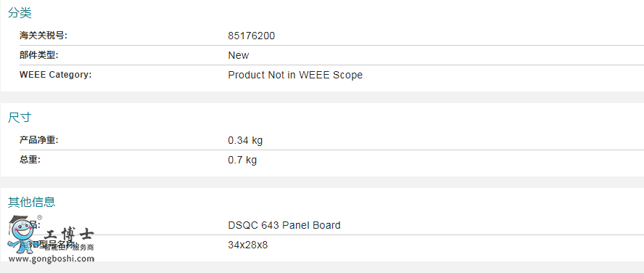Image resolution: width=644 pixels, height=273 pixels.
Task: Click the partially hidden 型号名称 label
Action: (x=57, y=245)
